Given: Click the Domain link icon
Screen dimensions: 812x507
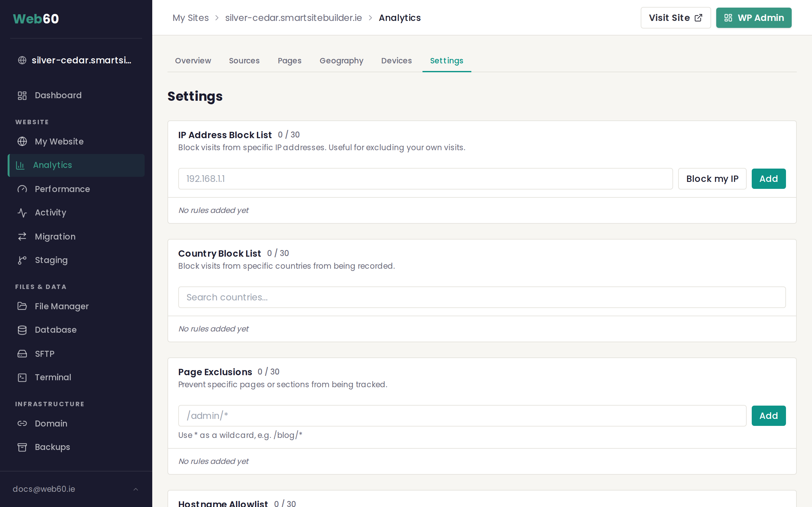Looking at the screenshot, I should (22, 424).
